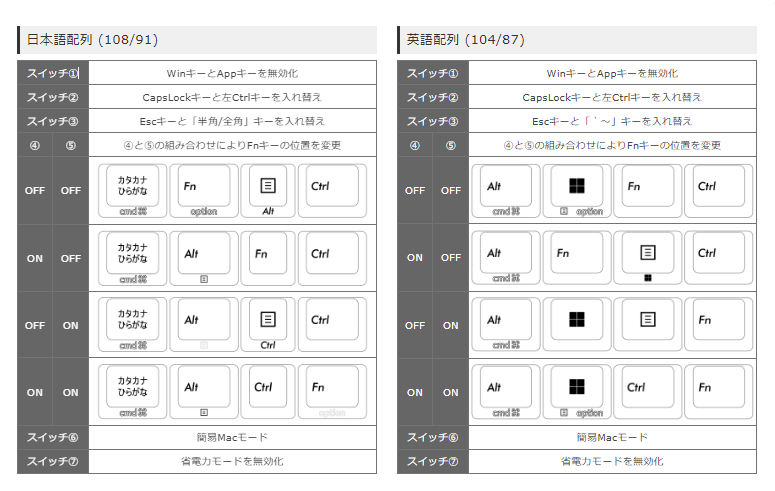Click the Ctrl key in Japanese layout ON/ON row
This screenshot has width=775, height=491.
[x=268, y=392]
